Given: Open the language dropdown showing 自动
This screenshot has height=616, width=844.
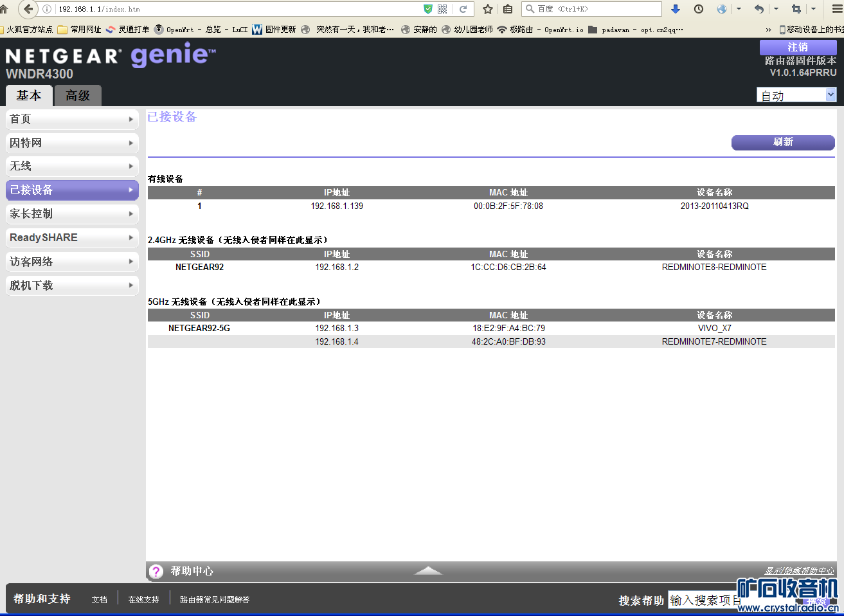Looking at the screenshot, I should pyautogui.click(x=796, y=95).
